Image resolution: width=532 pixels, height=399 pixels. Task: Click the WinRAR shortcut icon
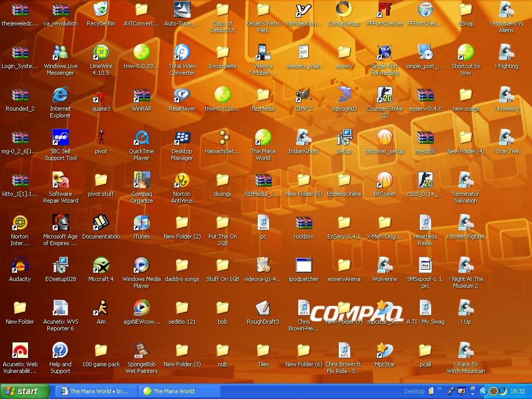point(141,95)
